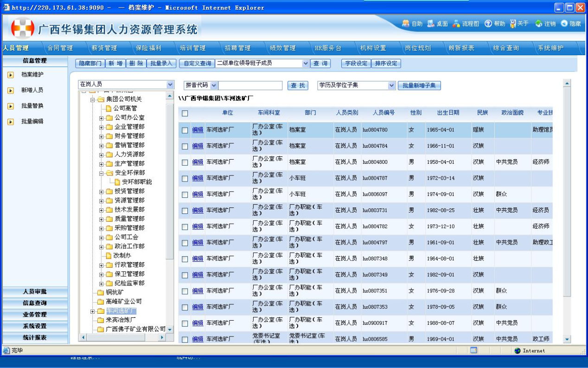Click the 隐藏 hide header icon

tap(564, 23)
